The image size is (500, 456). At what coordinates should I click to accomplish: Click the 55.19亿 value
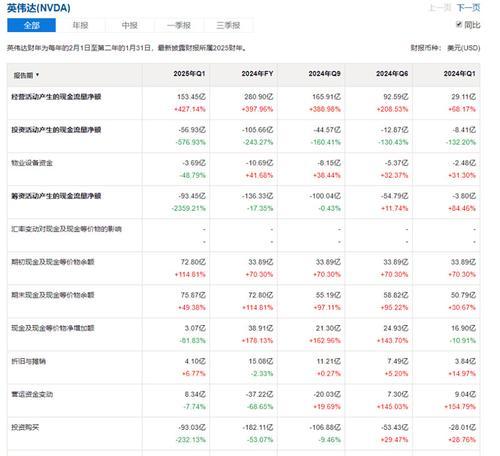pyautogui.click(x=328, y=295)
